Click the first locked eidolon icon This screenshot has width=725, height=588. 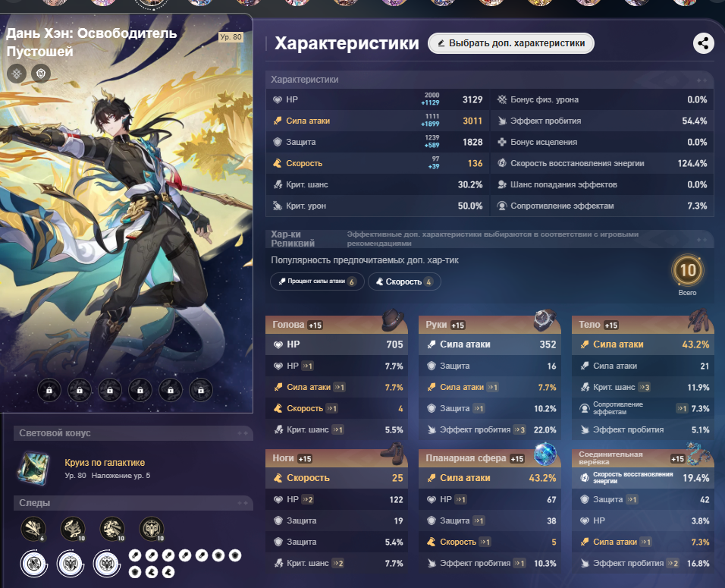pos(49,390)
